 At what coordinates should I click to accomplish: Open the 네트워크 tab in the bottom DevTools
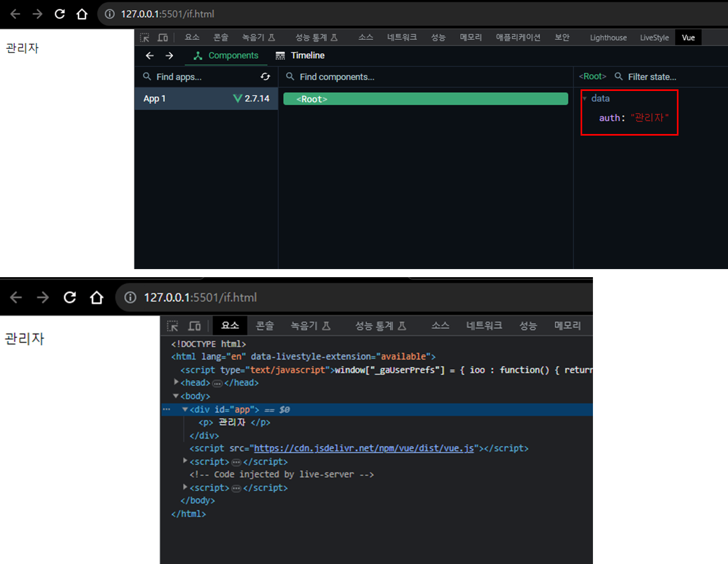coord(484,326)
